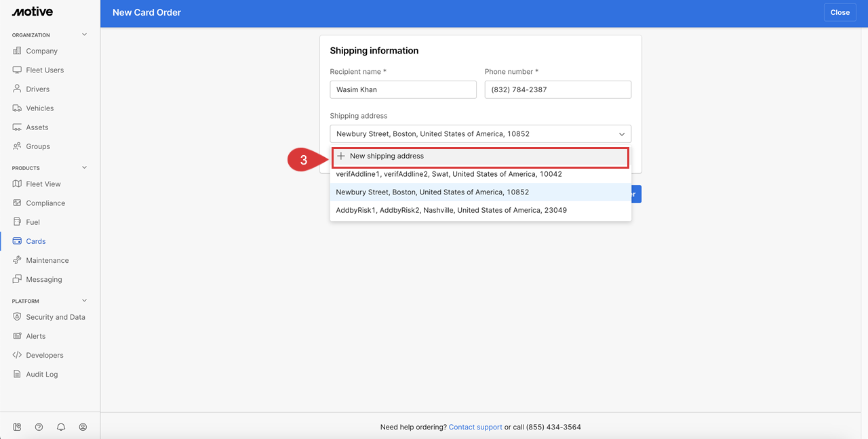The image size is (868, 439).
Task: Click the Contact support link
Action: coord(475,427)
